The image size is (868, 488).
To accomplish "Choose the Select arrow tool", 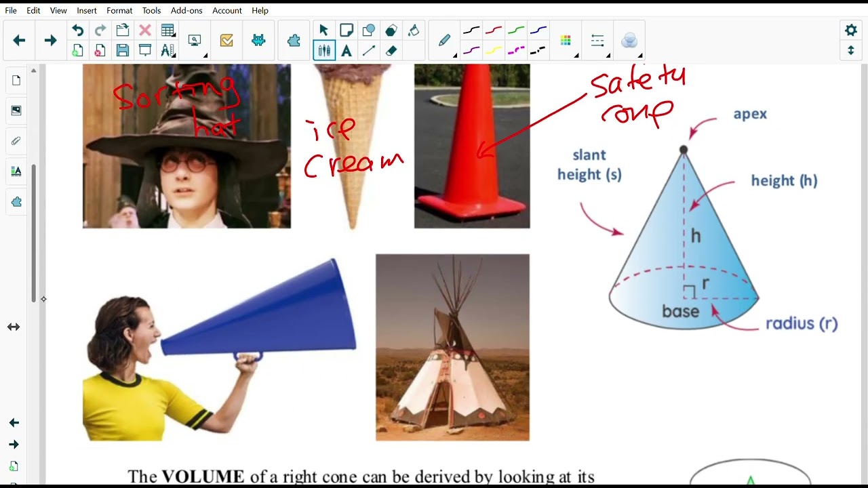I will [323, 30].
